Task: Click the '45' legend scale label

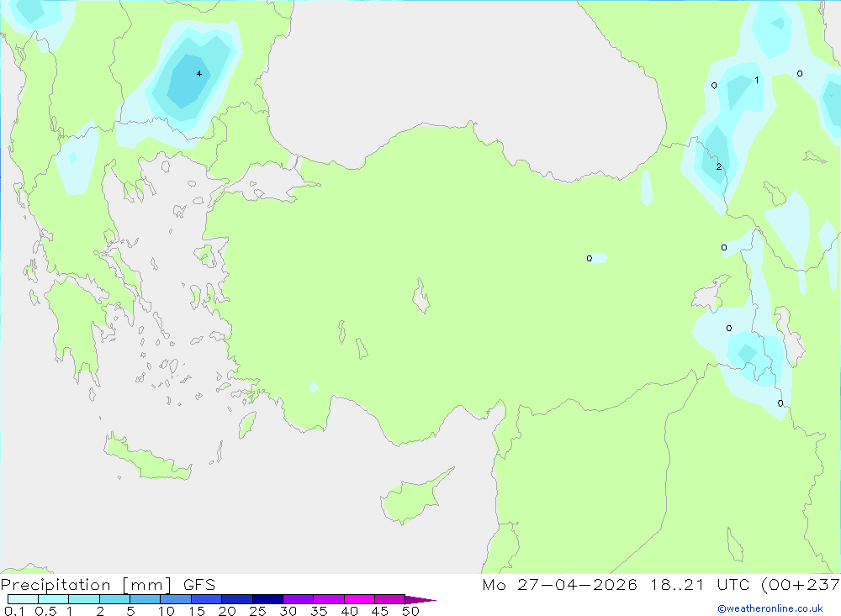Action: click(380, 611)
